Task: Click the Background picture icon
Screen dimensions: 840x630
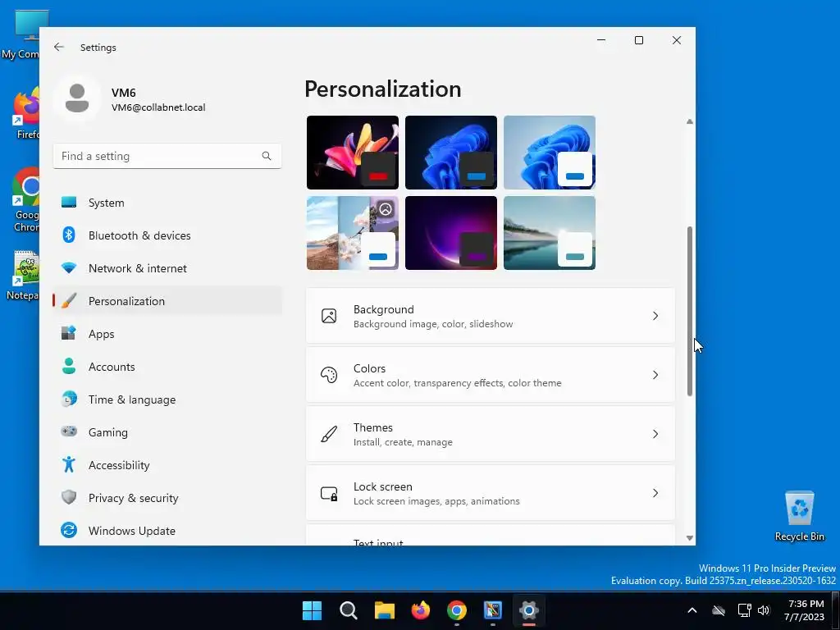Action: click(329, 316)
